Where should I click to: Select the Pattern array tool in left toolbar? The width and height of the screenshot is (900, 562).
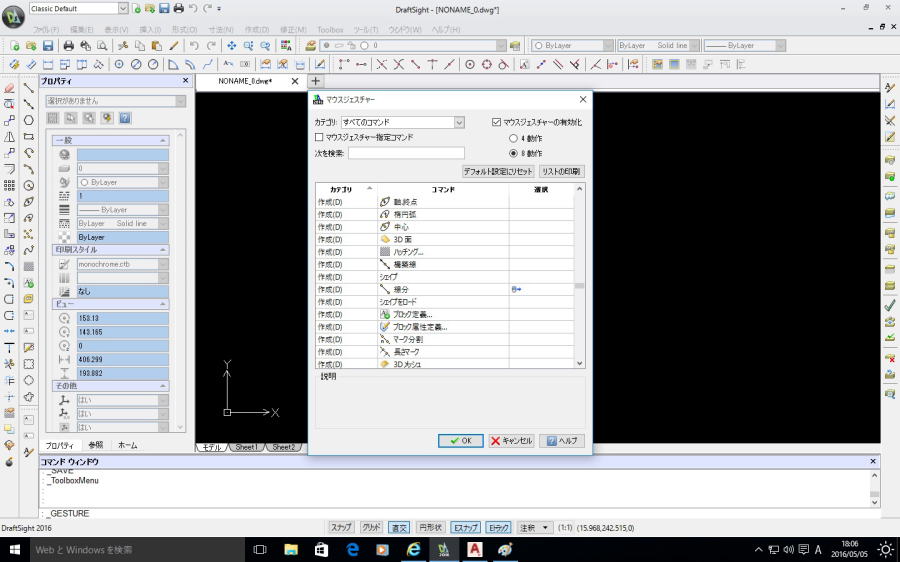click(x=9, y=185)
